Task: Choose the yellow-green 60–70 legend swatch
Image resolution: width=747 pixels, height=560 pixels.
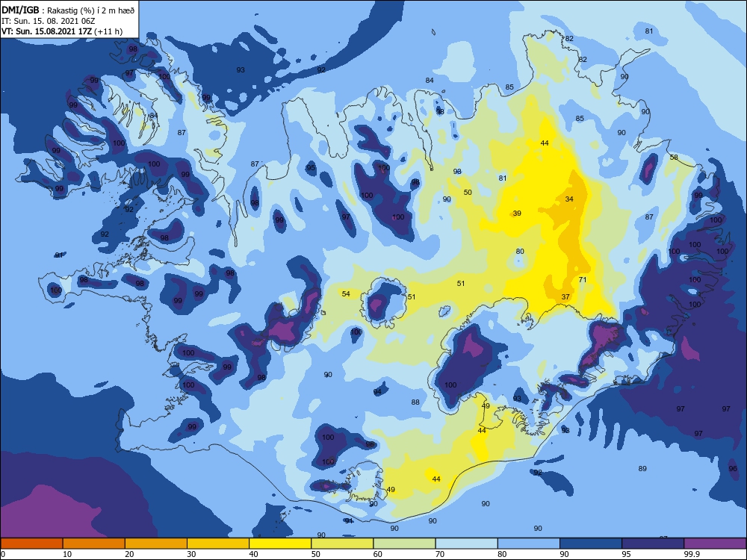Action: pyautogui.click(x=404, y=544)
